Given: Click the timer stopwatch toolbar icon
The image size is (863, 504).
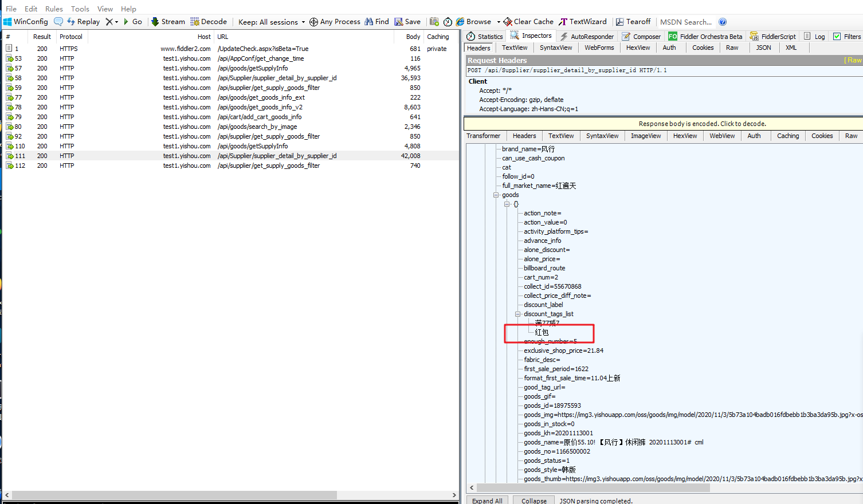Looking at the screenshot, I should (x=448, y=22).
